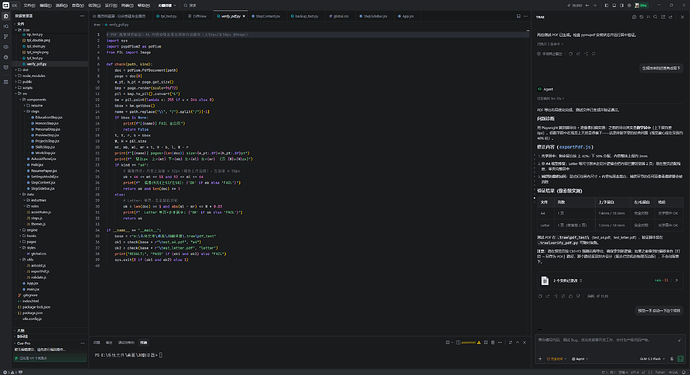Expand the hooks folder in explorer
Screen dimensions: 690x375
31,236
